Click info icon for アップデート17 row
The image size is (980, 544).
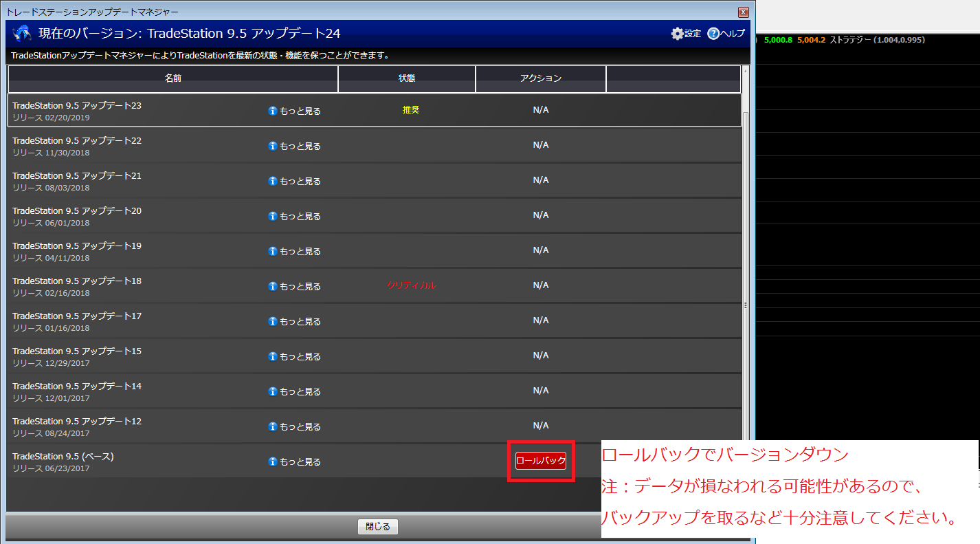coord(273,321)
